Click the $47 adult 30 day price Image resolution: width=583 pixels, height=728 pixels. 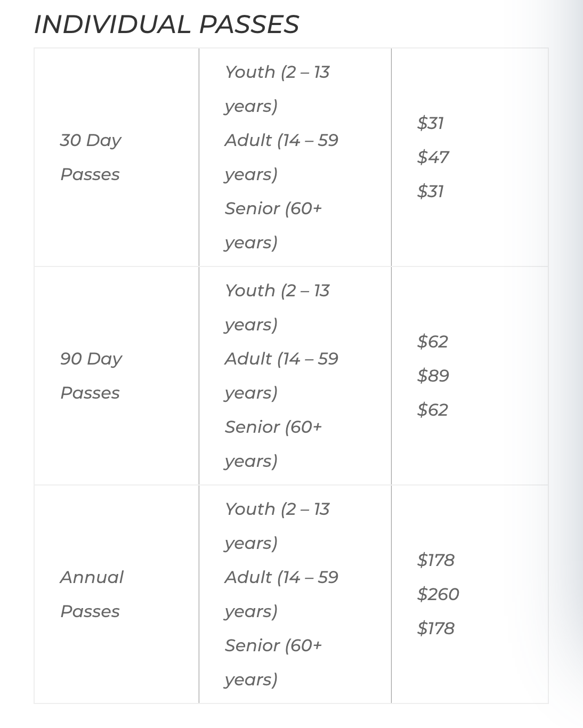433,157
